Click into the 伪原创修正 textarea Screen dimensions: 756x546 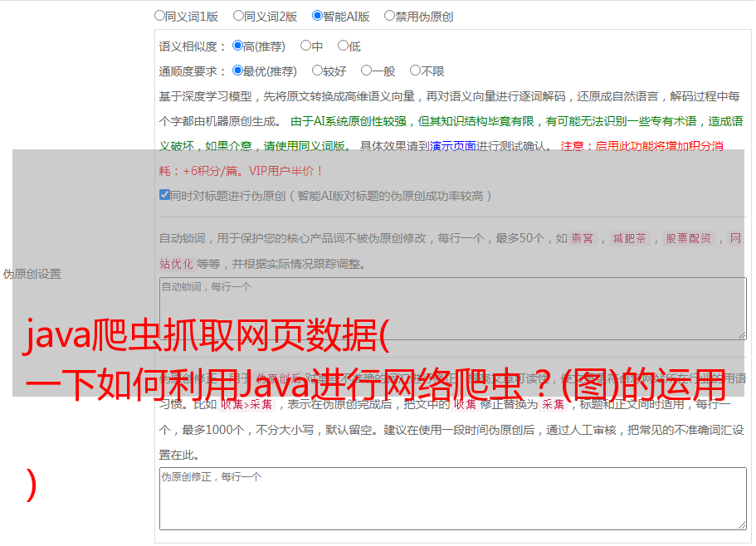(453, 499)
